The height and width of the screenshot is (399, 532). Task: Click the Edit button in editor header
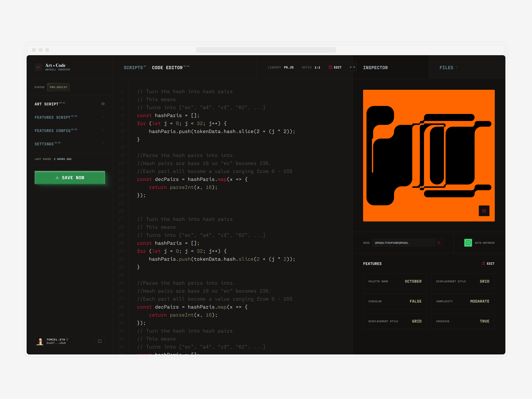(x=335, y=67)
